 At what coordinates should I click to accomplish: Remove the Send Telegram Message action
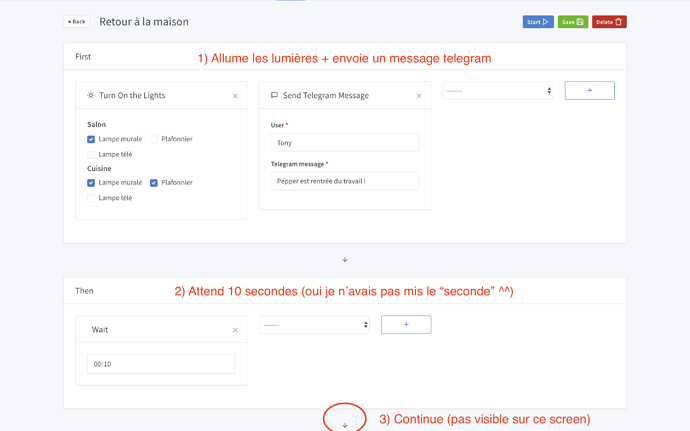tap(419, 96)
